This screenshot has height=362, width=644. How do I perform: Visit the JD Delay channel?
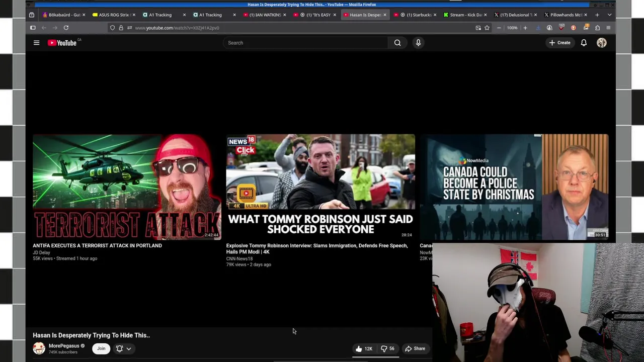tap(41, 252)
